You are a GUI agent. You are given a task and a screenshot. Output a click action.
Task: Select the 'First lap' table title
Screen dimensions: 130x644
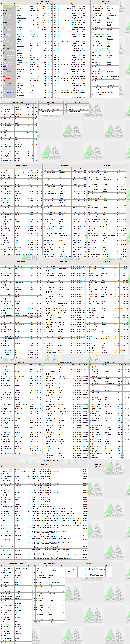(107, 166)
